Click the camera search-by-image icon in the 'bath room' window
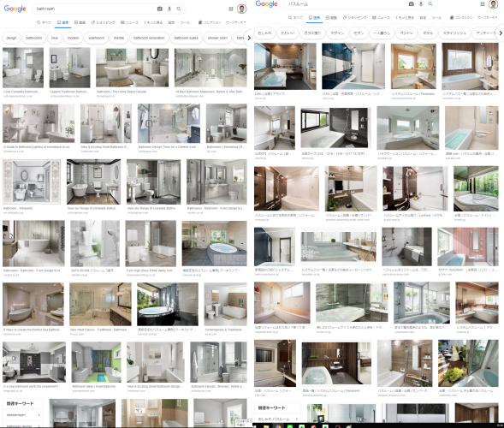The image size is (504, 428). coord(159,9)
